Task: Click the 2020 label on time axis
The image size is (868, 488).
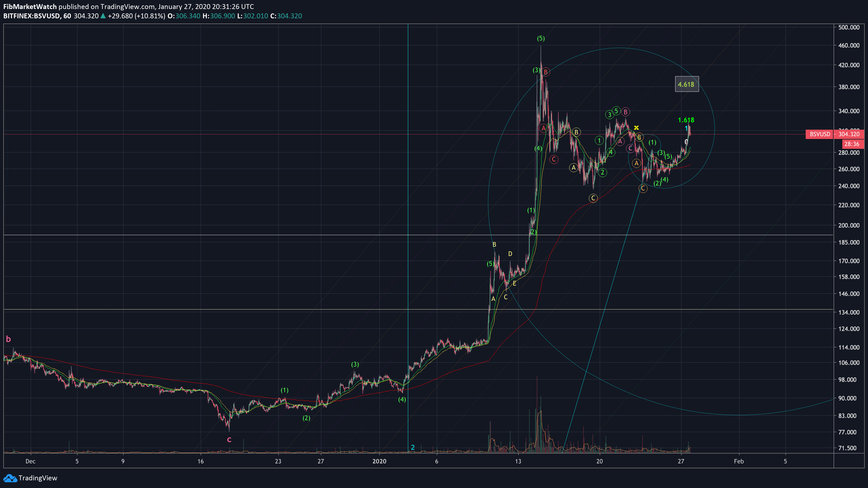Action: pos(379,461)
